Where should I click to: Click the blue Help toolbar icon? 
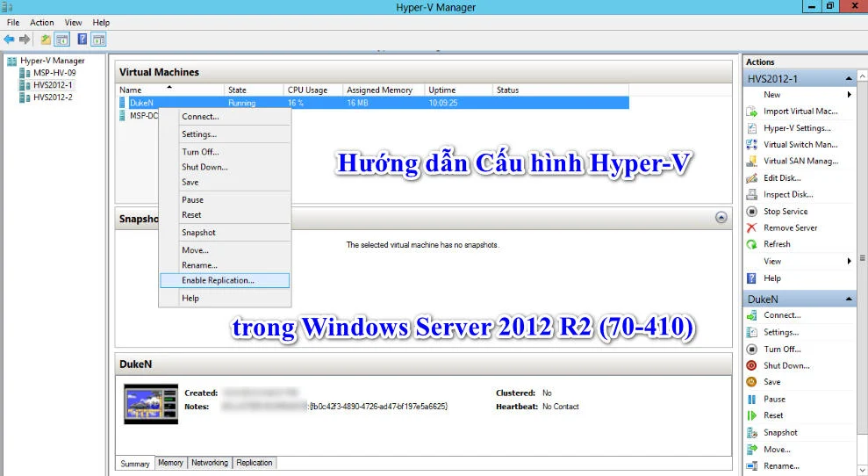click(x=82, y=40)
